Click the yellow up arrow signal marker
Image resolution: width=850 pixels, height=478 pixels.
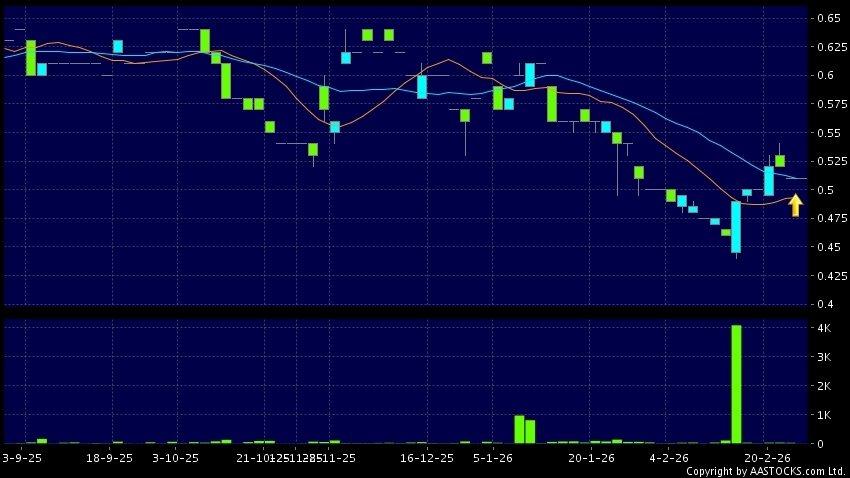click(x=795, y=206)
